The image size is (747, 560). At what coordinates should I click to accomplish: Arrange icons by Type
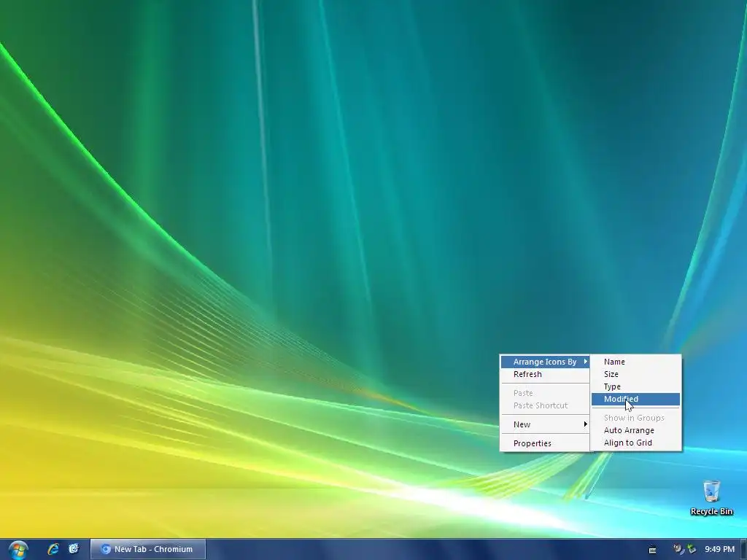click(635, 386)
